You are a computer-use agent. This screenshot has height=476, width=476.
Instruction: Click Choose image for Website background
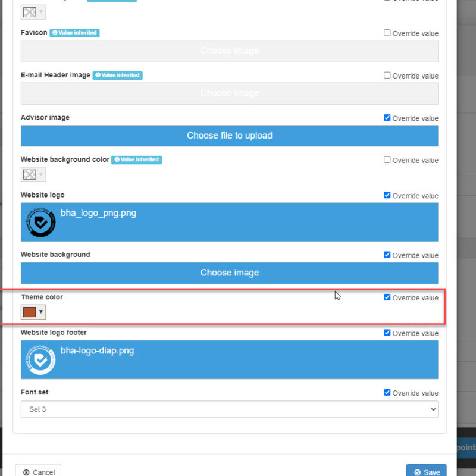pyautogui.click(x=229, y=273)
